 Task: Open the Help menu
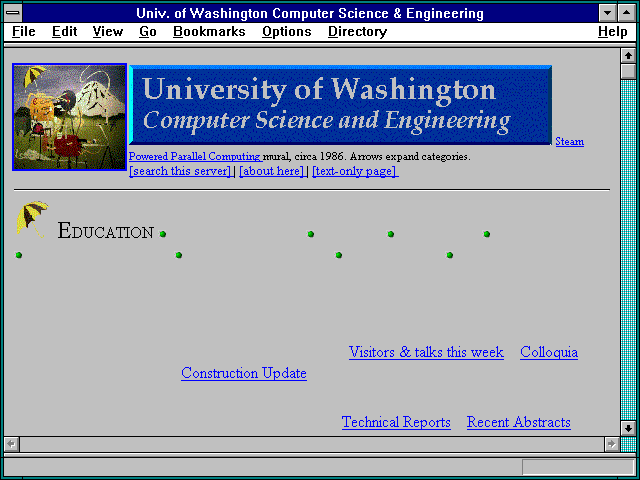[x=612, y=31]
